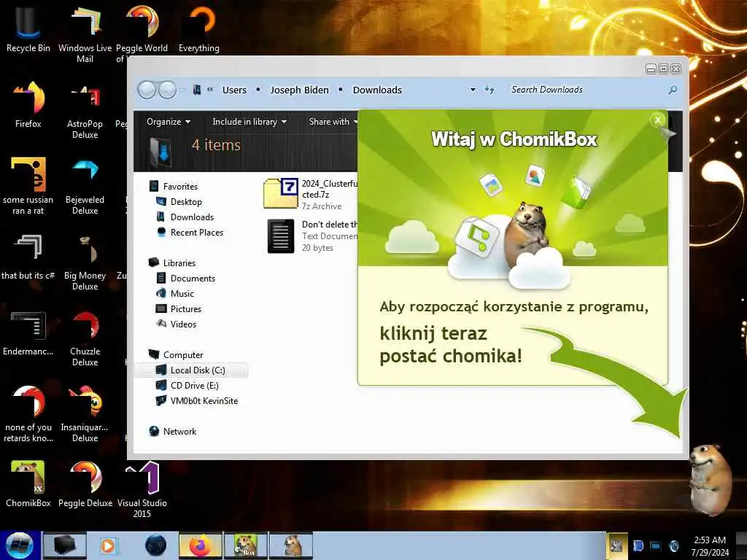Viewport: 747px width, 560px height.
Task: Open Recent Places in sidebar
Action: pyautogui.click(x=190, y=233)
